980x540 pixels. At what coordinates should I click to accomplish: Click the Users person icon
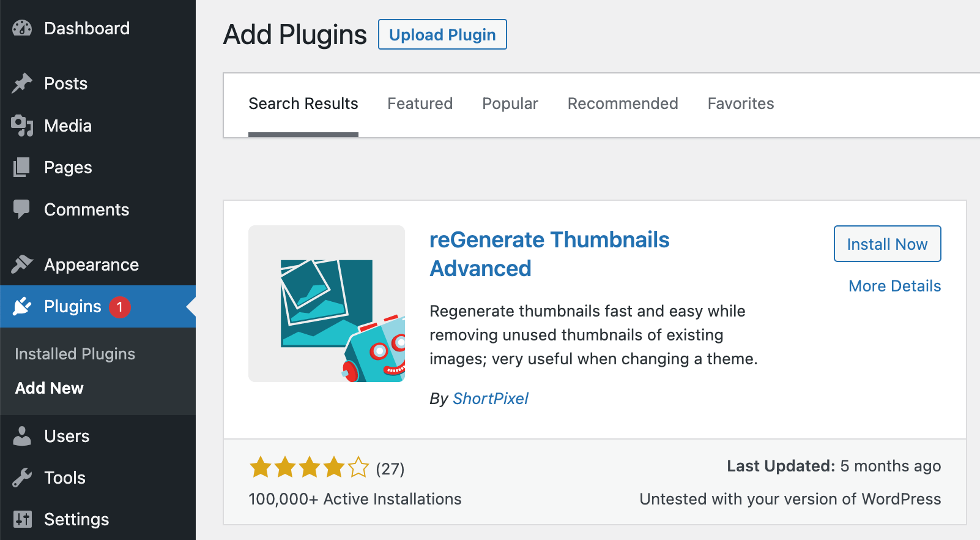[22, 436]
